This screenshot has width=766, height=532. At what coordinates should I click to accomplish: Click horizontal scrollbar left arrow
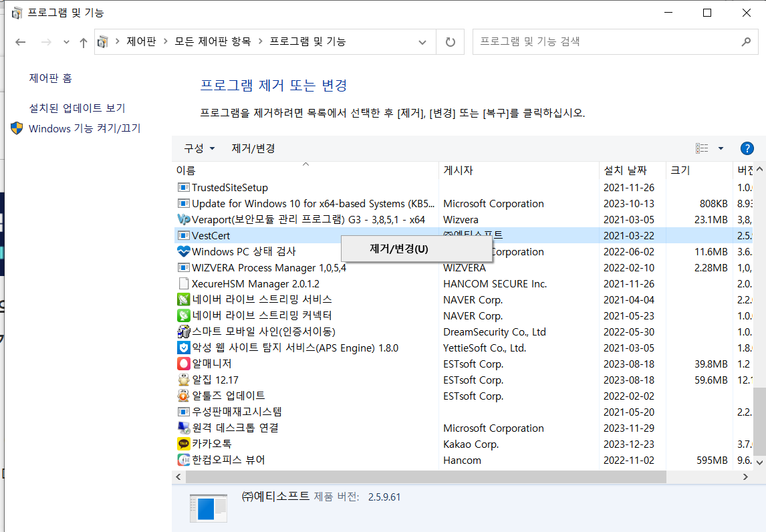click(178, 477)
